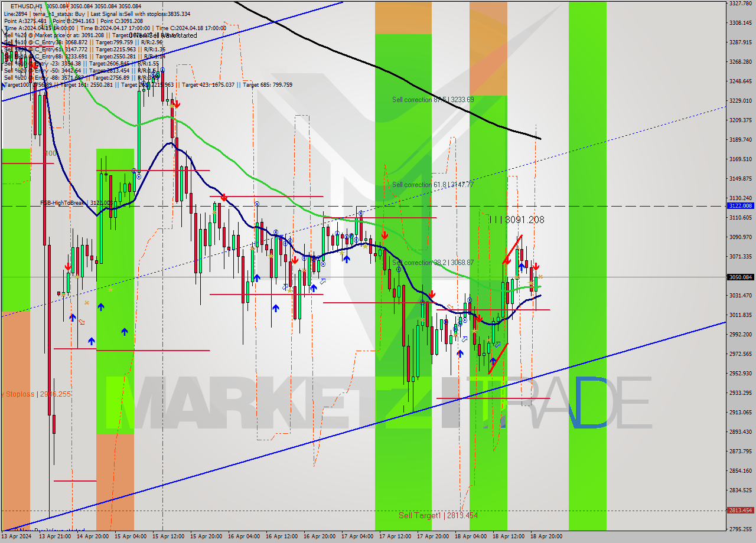Click the current price tag 3050.084 on the axis
Screen dimensions: 756x543
point(741,277)
